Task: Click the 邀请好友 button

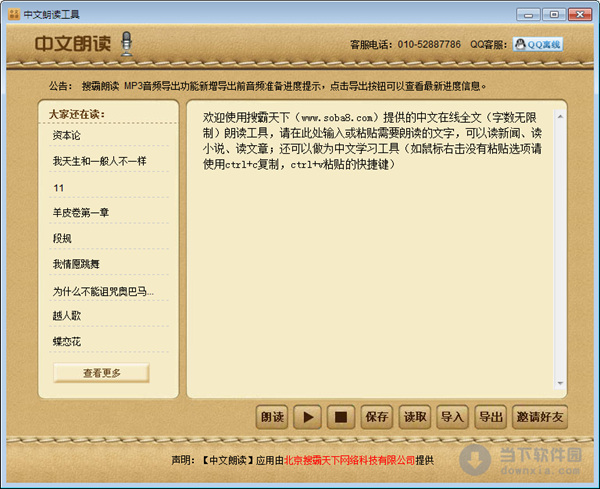Action: tap(540, 417)
